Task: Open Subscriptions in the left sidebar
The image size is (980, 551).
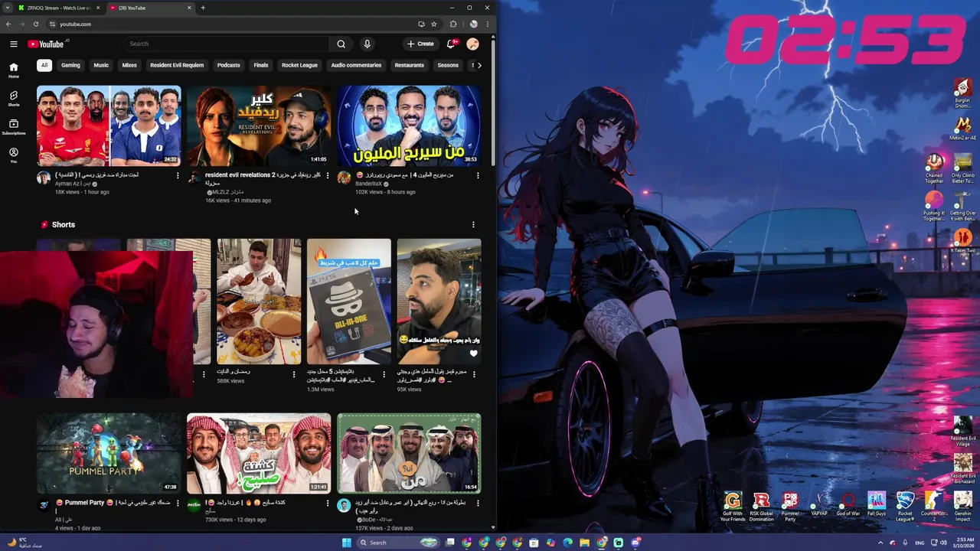Action: click(13, 126)
